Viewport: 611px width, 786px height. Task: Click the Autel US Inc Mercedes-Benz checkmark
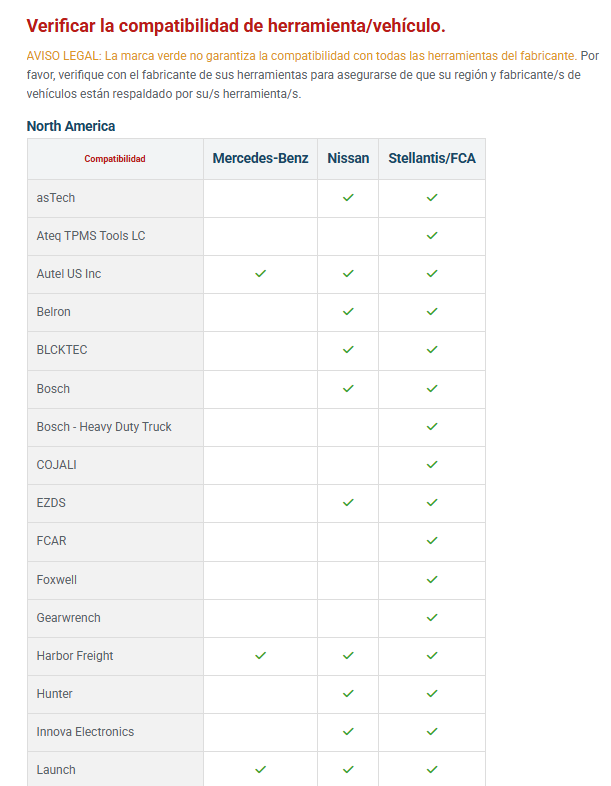(260, 274)
